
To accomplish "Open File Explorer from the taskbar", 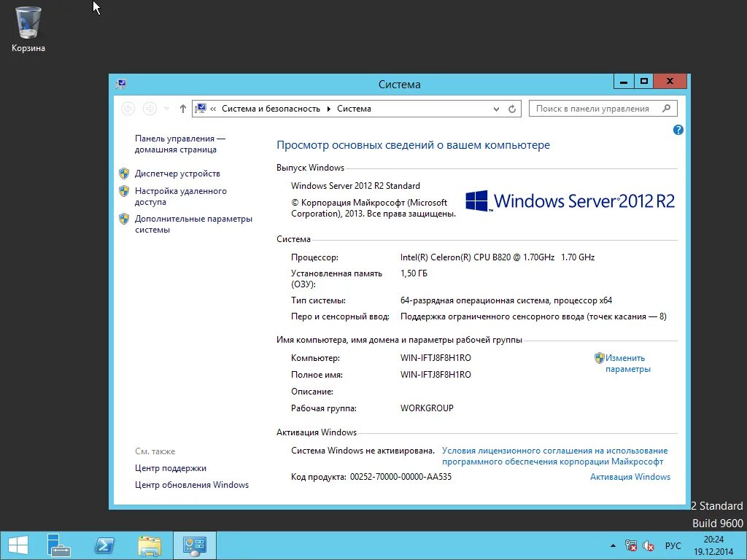I will [x=149, y=545].
